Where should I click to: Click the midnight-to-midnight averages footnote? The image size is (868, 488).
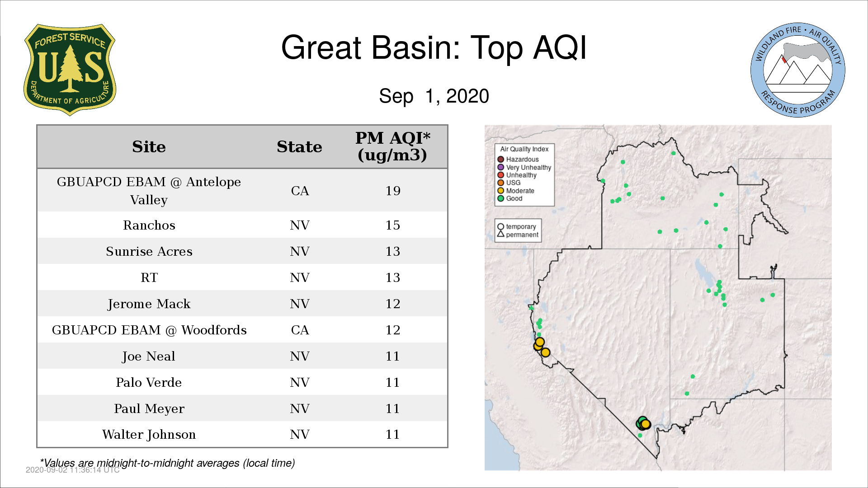[x=168, y=463]
